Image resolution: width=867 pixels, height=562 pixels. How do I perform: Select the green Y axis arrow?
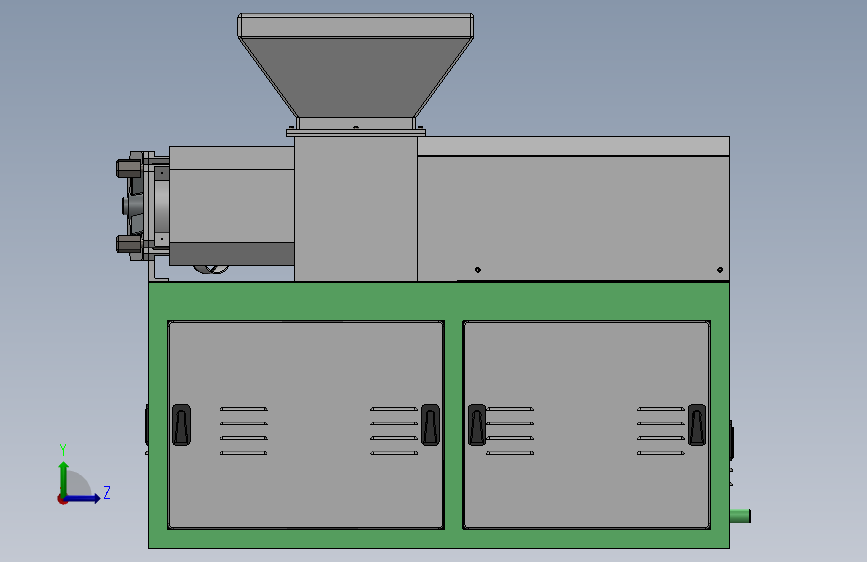click(64, 478)
